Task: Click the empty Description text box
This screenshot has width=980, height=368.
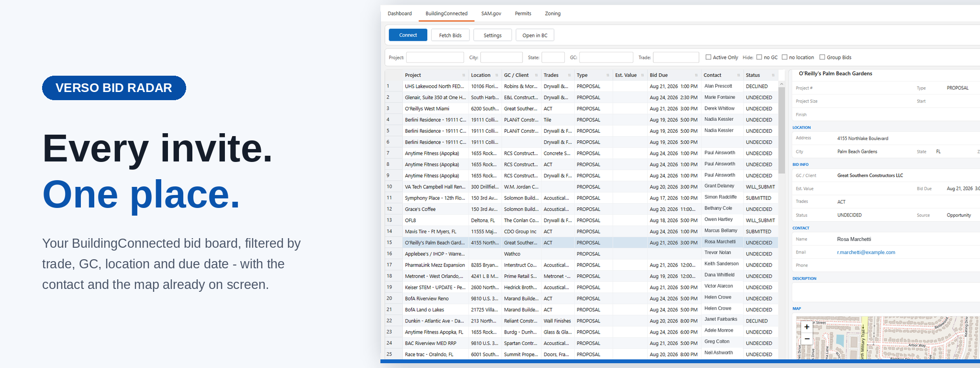Action: tap(886, 292)
